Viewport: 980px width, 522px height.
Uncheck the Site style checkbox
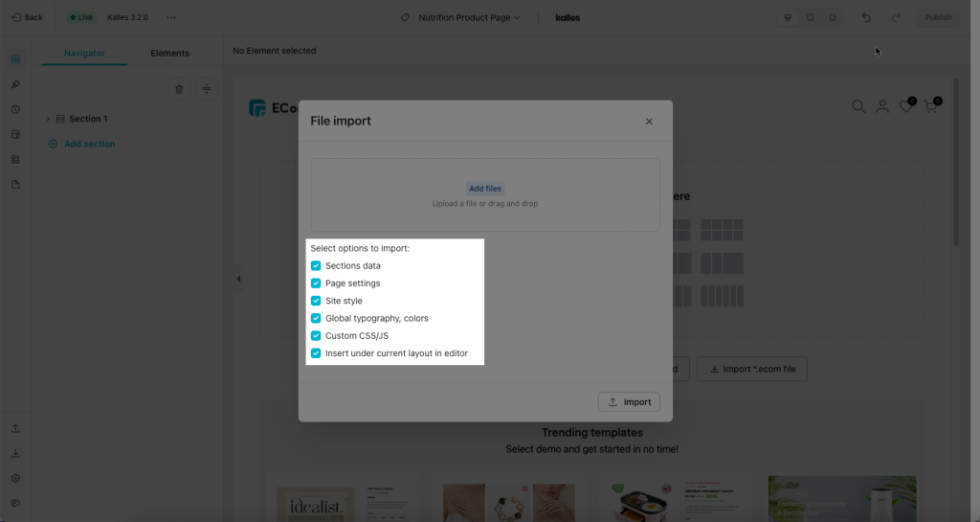[316, 301]
